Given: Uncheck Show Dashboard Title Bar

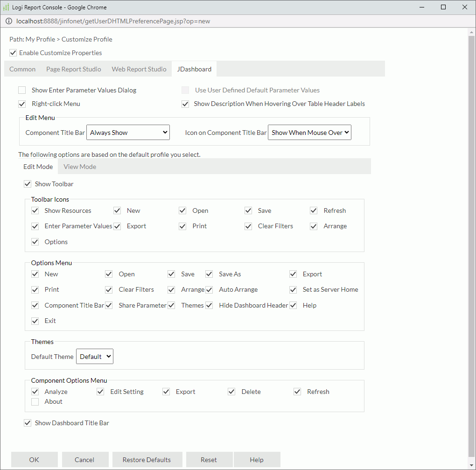Looking at the screenshot, I should pyautogui.click(x=28, y=423).
